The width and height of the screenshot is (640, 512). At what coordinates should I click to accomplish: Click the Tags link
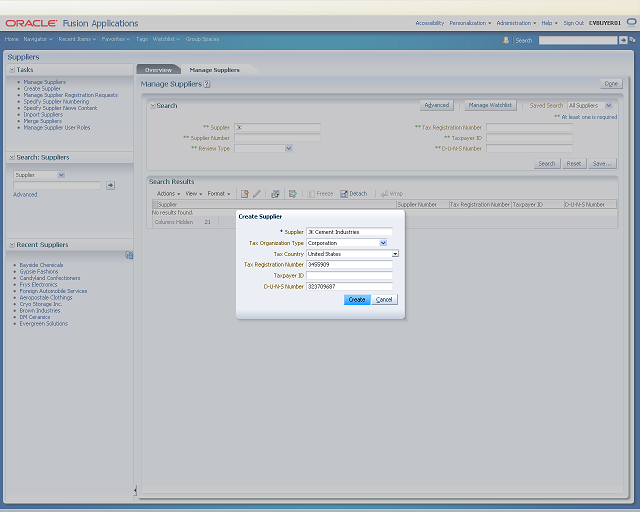click(x=142, y=39)
